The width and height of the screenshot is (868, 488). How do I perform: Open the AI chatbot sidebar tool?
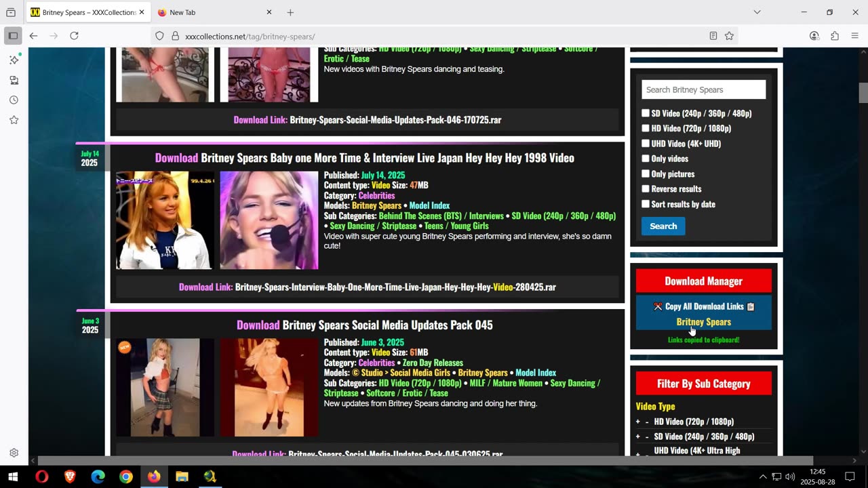(x=14, y=60)
